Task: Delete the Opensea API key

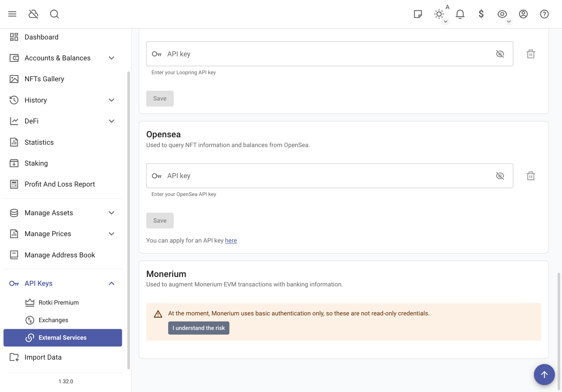Action: click(x=531, y=176)
